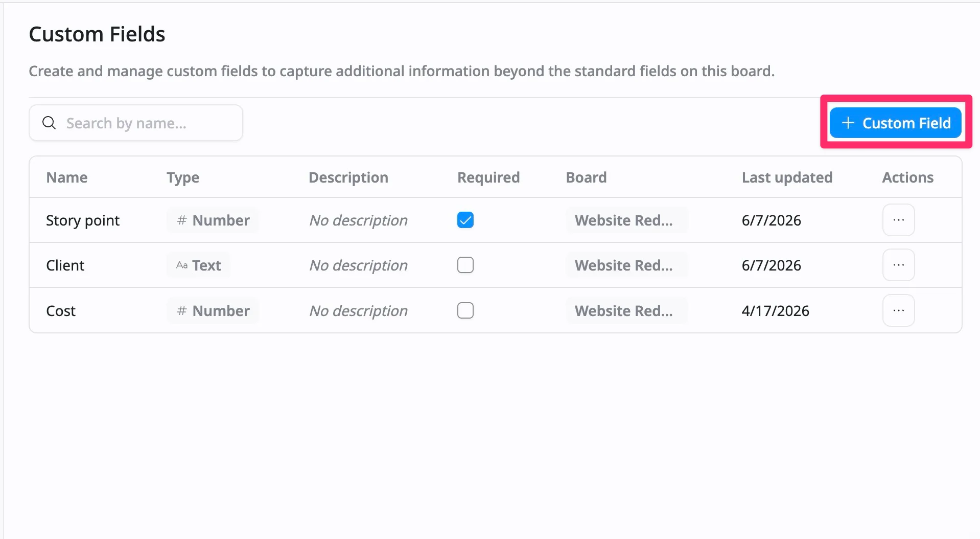Click the 6/7/2026 date for Story point
This screenshot has height=539, width=980.
click(x=771, y=220)
